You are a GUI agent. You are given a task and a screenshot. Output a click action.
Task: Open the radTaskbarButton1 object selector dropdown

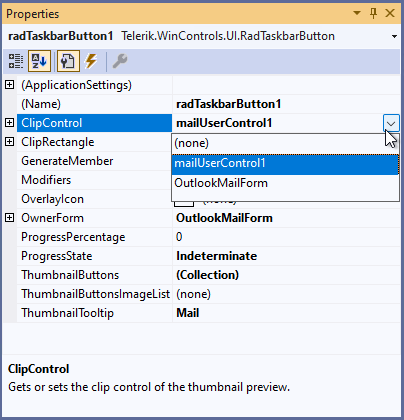point(394,36)
